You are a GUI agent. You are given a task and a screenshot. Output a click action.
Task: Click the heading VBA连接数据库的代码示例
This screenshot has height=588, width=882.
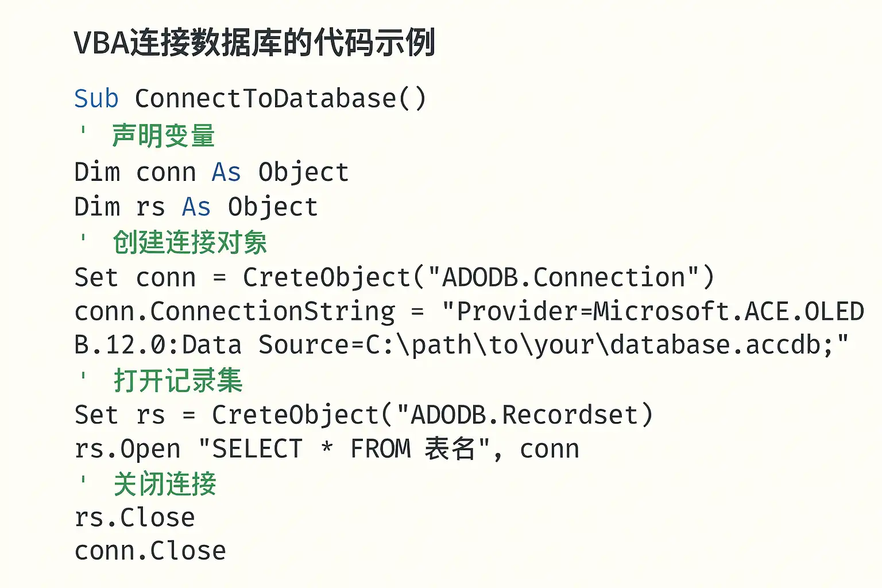point(254,43)
